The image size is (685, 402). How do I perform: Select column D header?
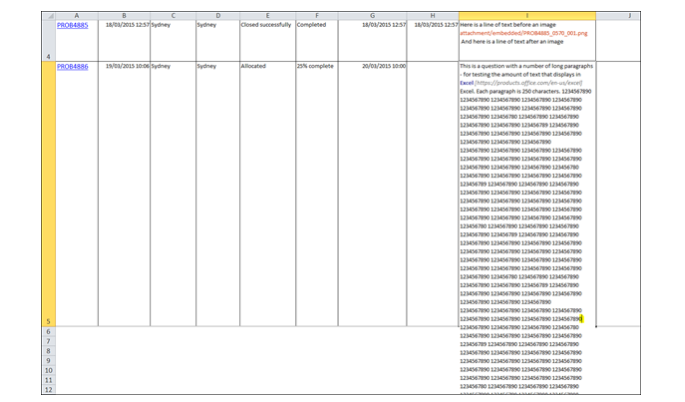point(218,16)
